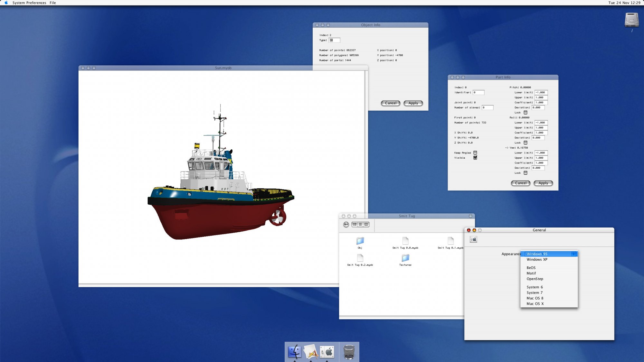Select the Smit Tug 0.0.myob file

(x=405, y=241)
